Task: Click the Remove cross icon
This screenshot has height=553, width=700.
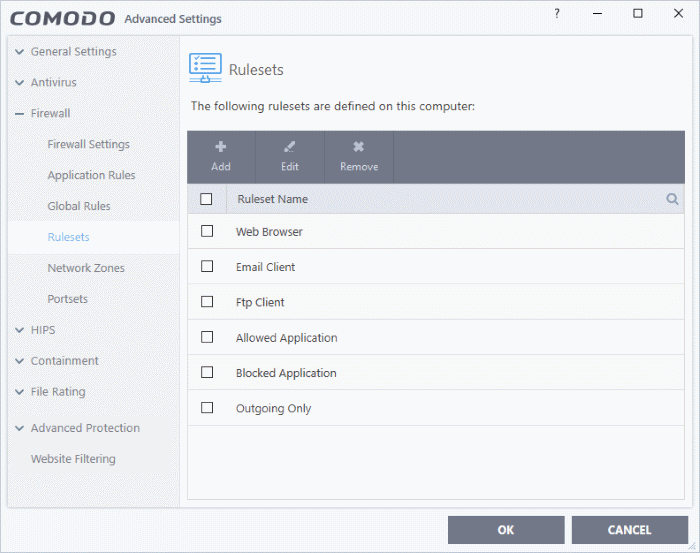Action: pyautogui.click(x=358, y=146)
